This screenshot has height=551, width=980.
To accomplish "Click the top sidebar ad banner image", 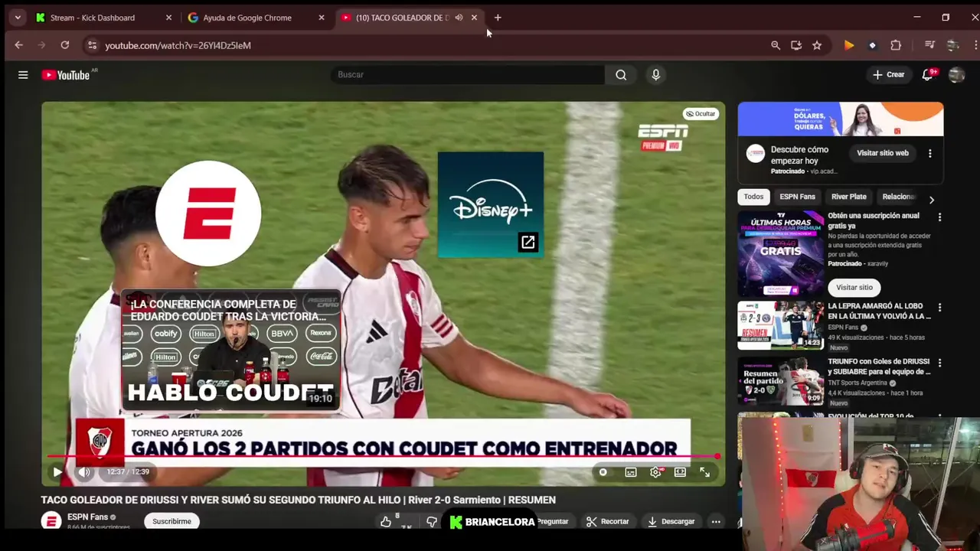I will 841,119.
